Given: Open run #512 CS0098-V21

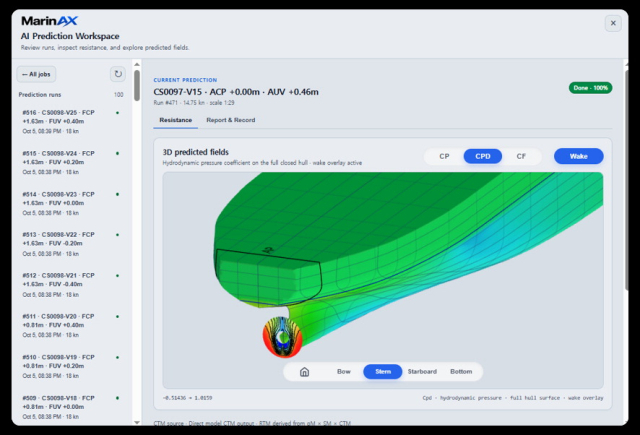Looking at the screenshot, I should pos(71,285).
